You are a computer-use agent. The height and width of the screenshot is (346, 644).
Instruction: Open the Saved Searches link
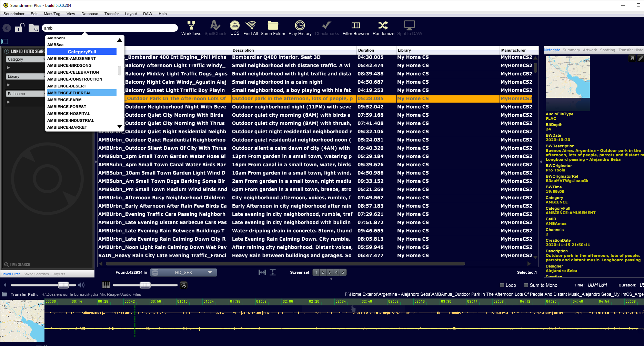click(36, 274)
